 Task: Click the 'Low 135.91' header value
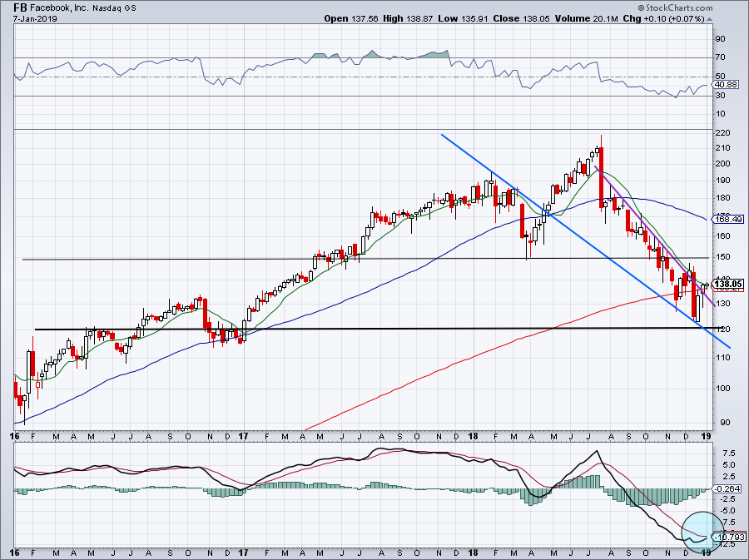click(463, 18)
